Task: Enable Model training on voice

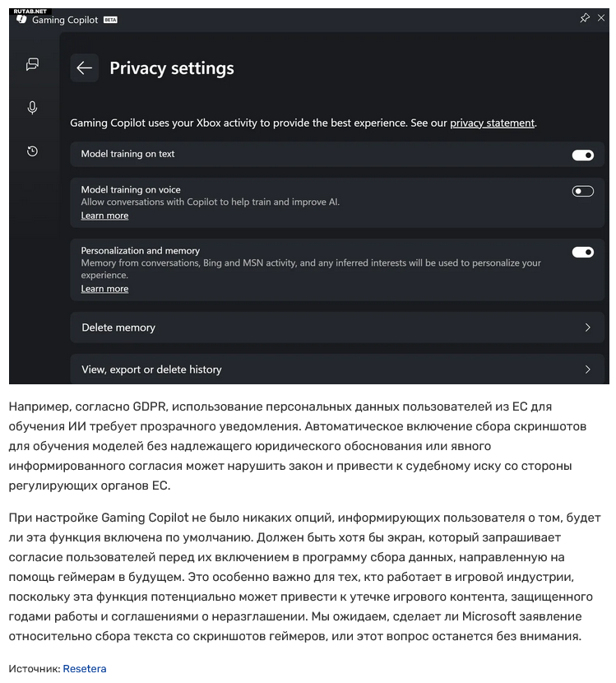Action: coord(582,191)
